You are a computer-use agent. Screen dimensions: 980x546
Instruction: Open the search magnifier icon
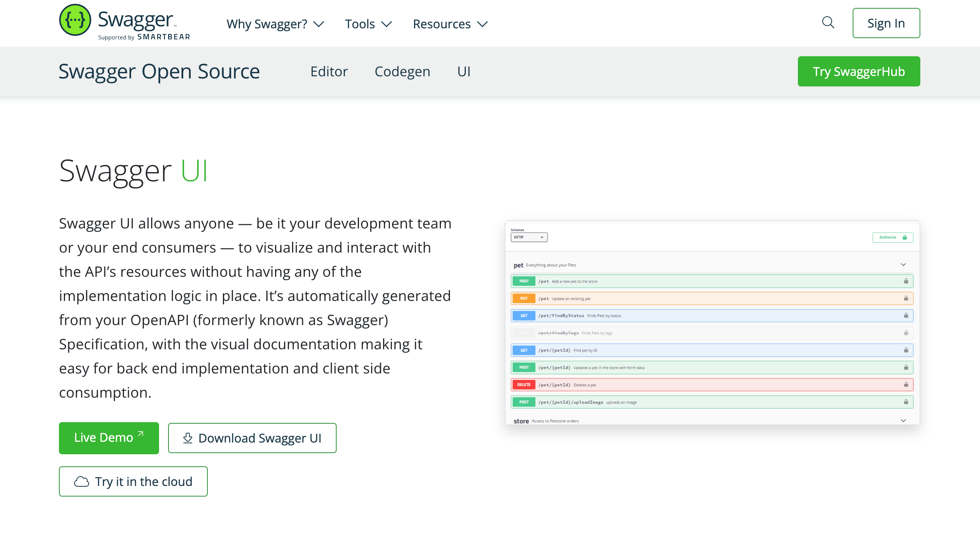click(828, 22)
